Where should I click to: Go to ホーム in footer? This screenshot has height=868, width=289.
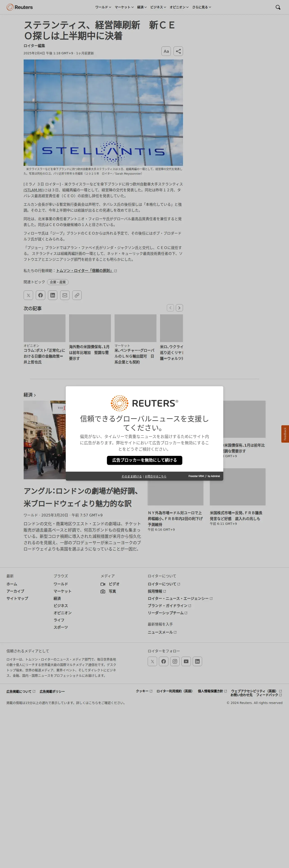click(12, 584)
